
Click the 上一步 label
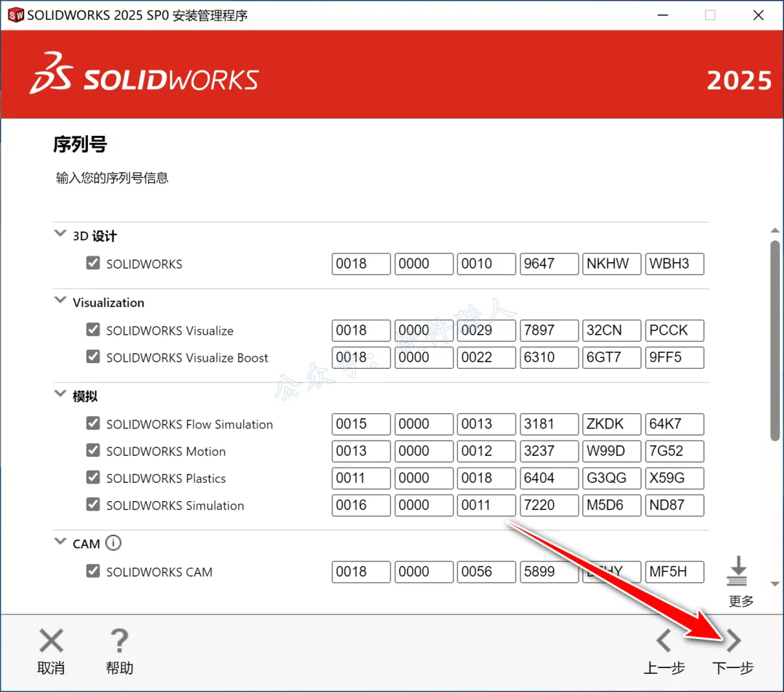click(664, 668)
